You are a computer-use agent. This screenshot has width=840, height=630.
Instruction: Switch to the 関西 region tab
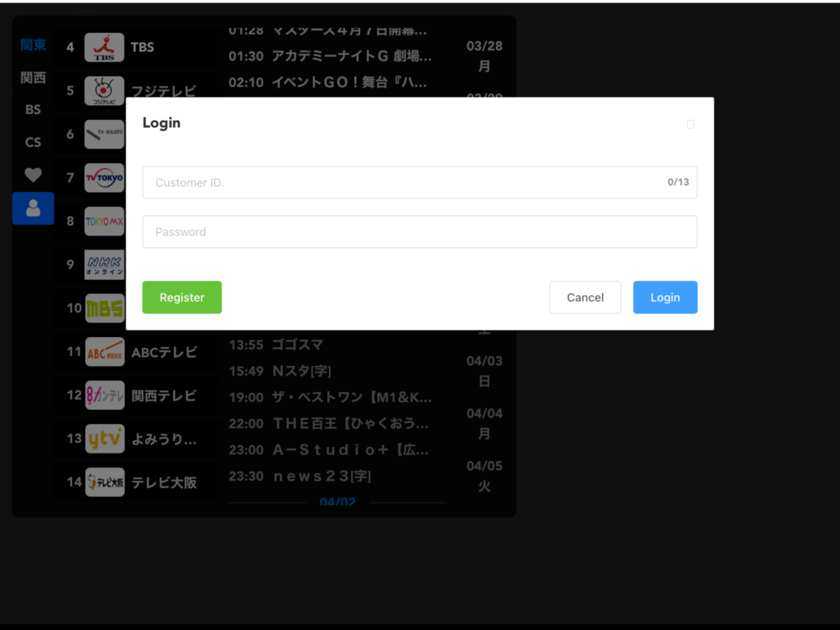pos(33,78)
